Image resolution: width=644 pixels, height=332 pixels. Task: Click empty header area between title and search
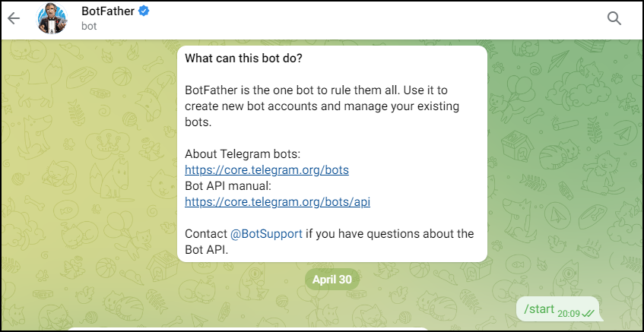coord(370,20)
